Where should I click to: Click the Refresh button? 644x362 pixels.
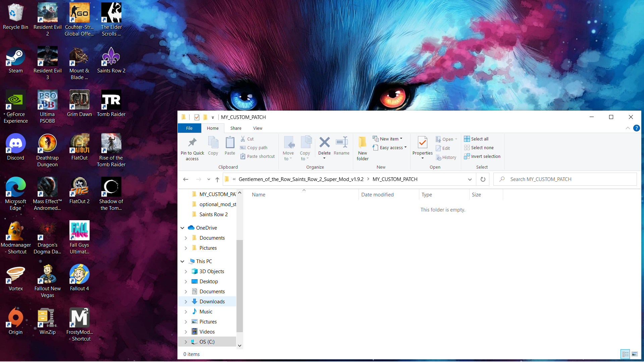click(483, 179)
